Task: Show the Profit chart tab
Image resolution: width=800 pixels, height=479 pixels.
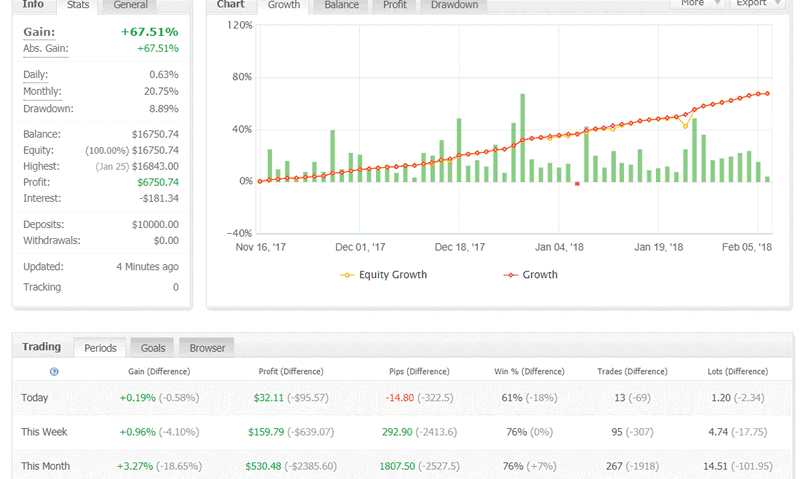Action: 394,5
